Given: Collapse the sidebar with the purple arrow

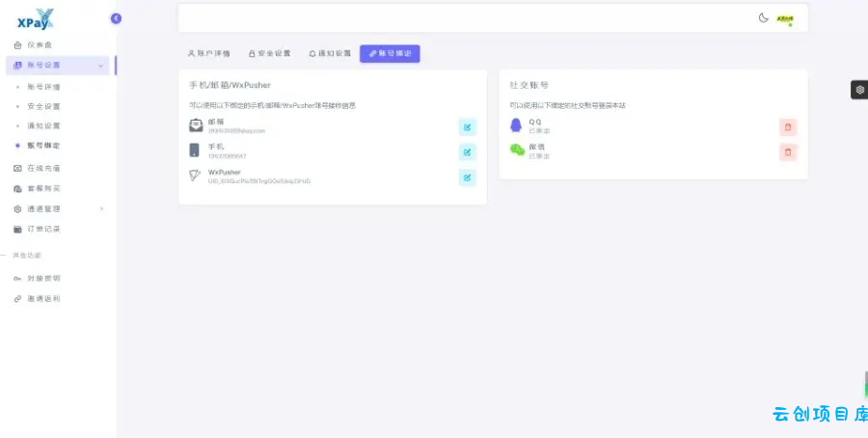Looking at the screenshot, I should pyautogui.click(x=116, y=18).
